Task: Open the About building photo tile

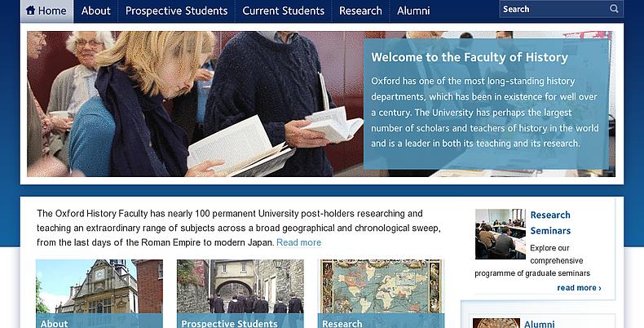Action: coord(99,286)
